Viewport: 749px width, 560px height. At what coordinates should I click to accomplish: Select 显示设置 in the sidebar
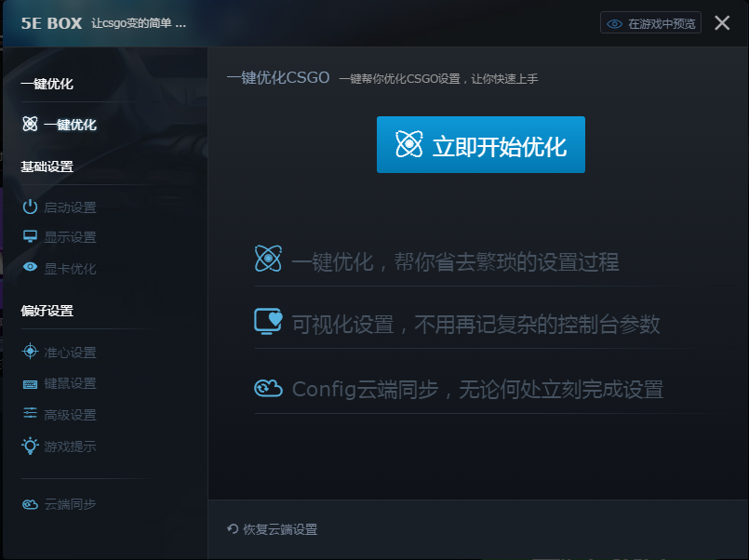(70, 237)
